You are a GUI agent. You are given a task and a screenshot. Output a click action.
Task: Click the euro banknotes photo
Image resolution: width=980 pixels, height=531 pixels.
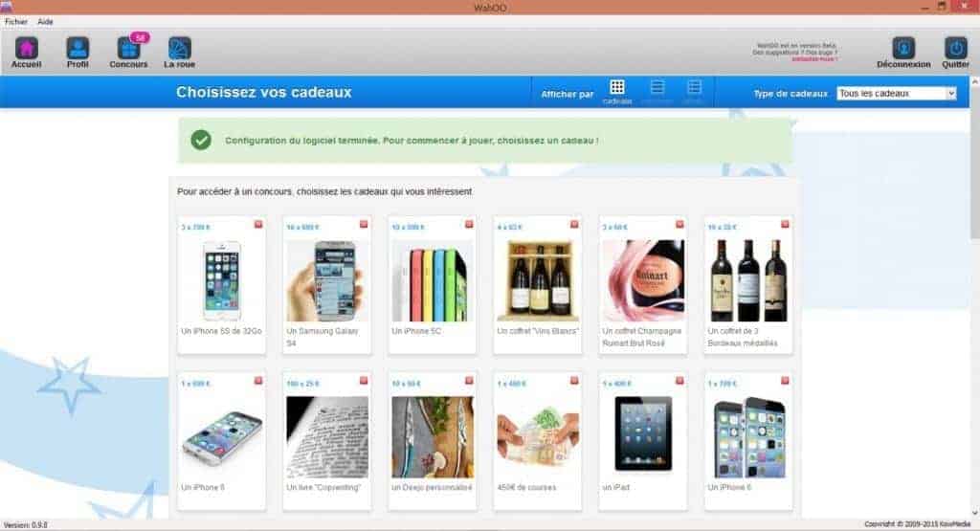coord(538,436)
